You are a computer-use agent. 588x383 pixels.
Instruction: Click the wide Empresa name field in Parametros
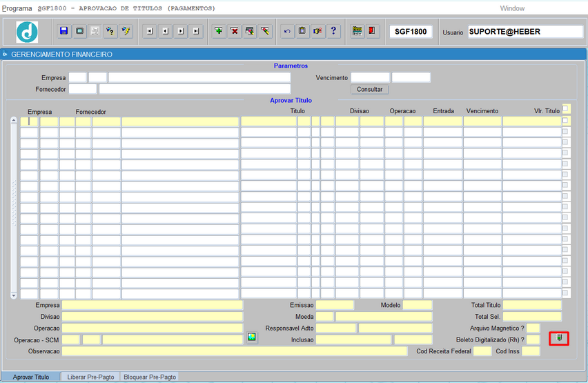(x=199, y=78)
